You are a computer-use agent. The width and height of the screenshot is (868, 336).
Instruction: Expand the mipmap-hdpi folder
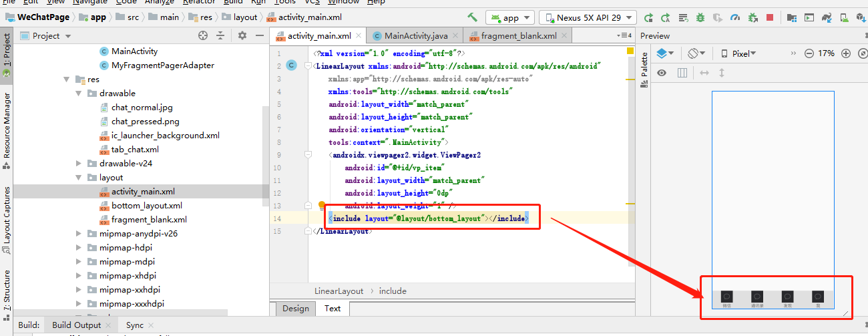pos(79,248)
